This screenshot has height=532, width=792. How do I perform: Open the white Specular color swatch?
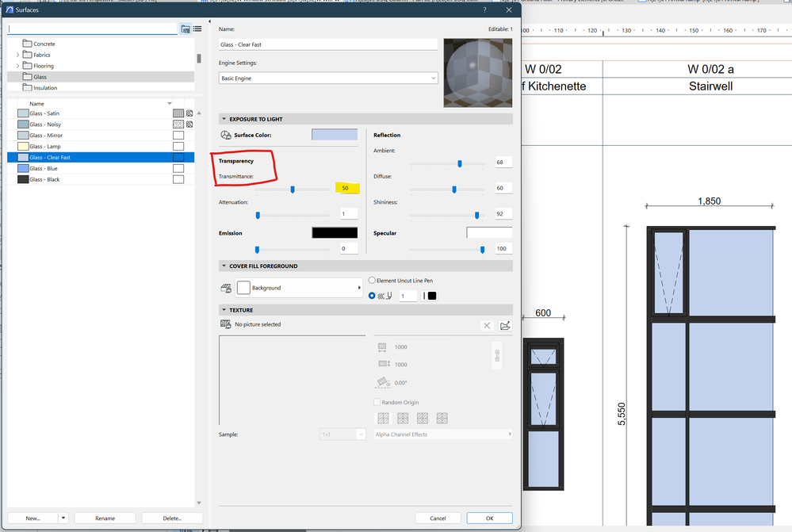click(489, 232)
